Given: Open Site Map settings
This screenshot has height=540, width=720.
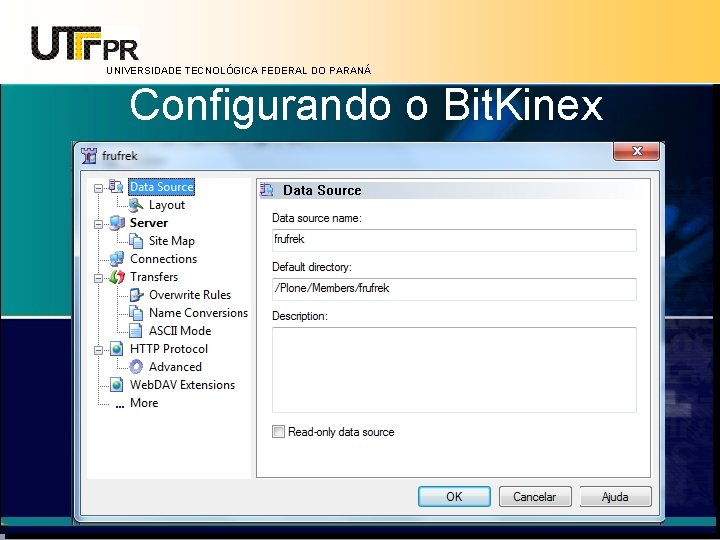Looking at the screenshot, I should [172, 241].
